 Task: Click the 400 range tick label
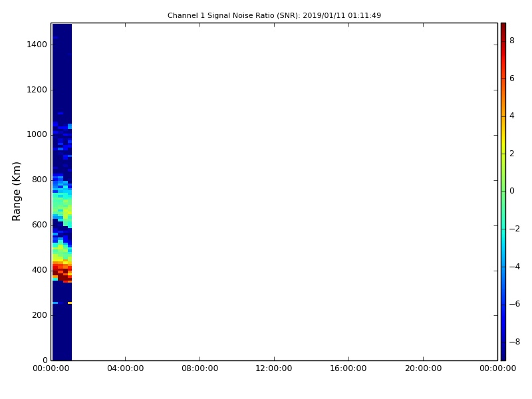[39, 270]
